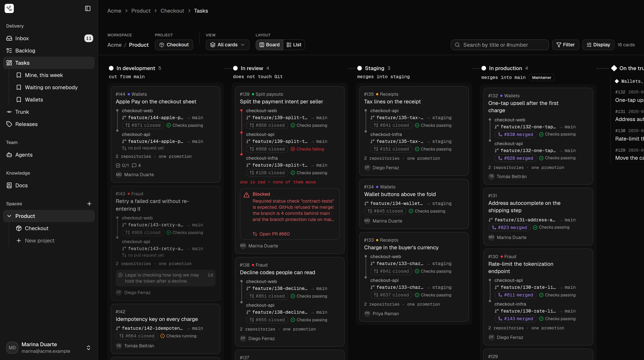644x360 pixels.
Task: Open the All cards view dropdown
Action: (x=228, y=45)
